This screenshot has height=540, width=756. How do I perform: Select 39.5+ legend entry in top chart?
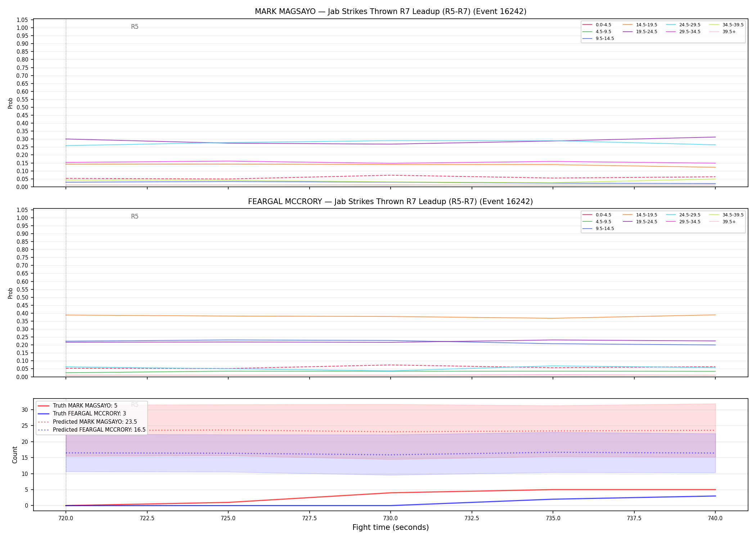point(723,32)
